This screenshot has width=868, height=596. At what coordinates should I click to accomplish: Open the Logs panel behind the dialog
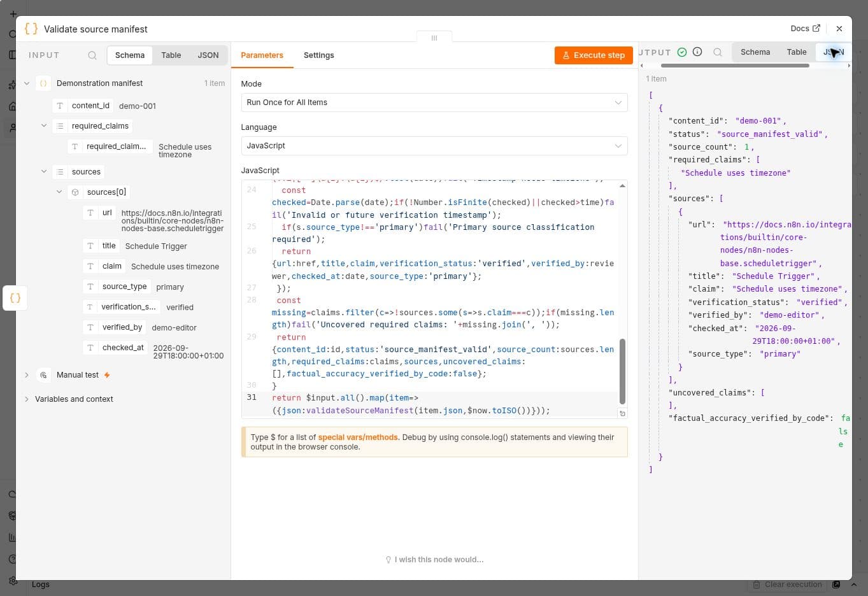point(41,585)
